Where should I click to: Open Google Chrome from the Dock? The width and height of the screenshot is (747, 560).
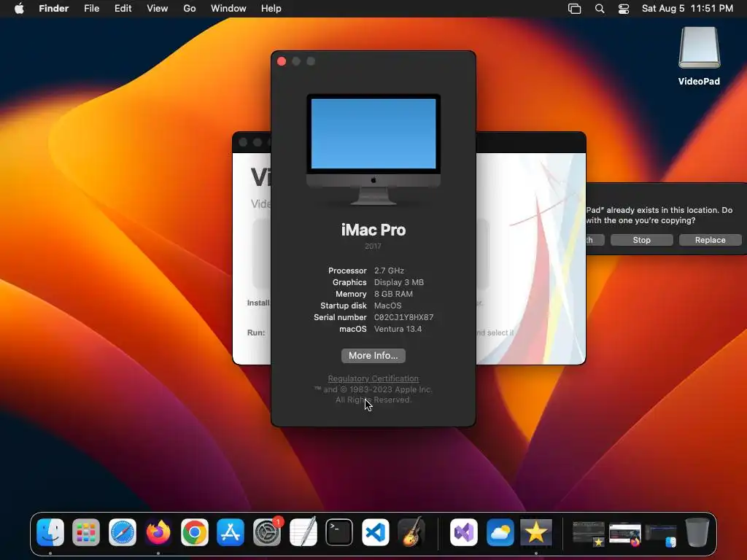194,532
